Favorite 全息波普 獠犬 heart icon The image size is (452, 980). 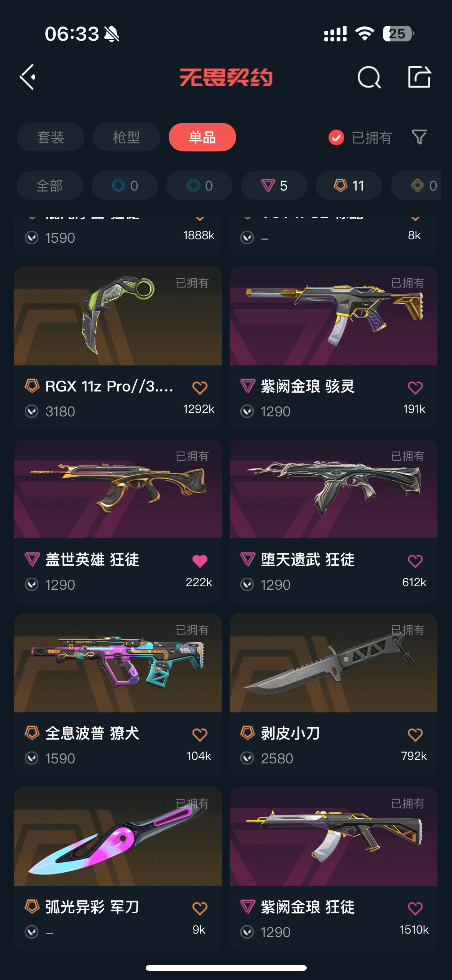[x=200, y=735]
